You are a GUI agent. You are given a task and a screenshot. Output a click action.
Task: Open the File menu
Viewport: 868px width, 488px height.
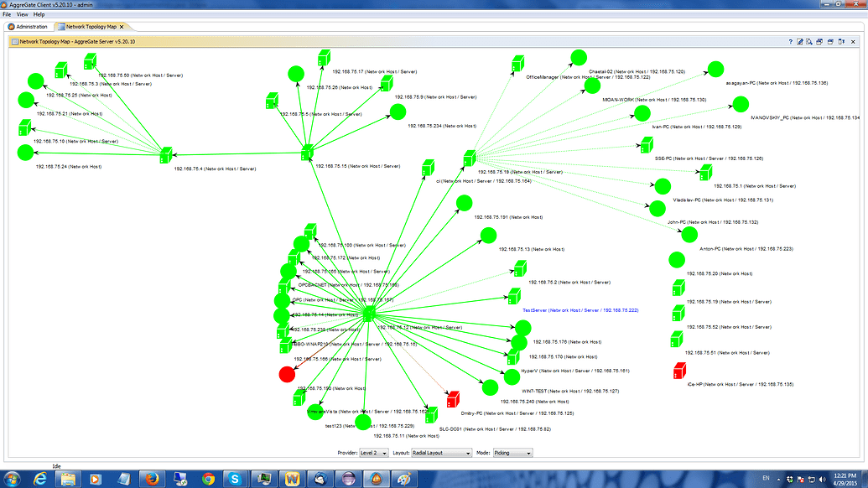(7, 14)
